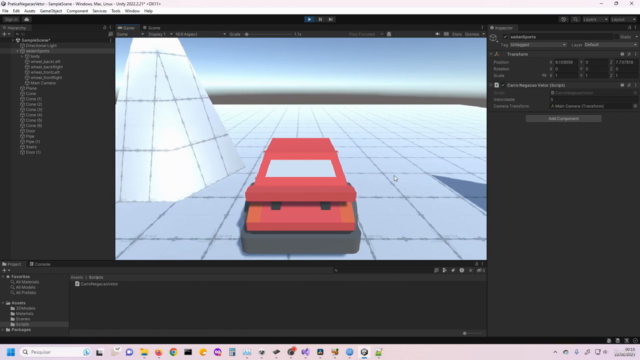
Task: Open the GameObject menu
Action: (x=51, y=11)
